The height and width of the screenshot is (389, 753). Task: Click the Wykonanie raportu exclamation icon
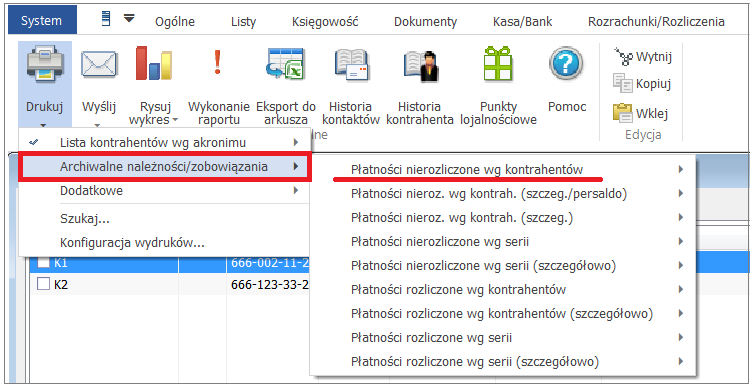coord(218,62)
